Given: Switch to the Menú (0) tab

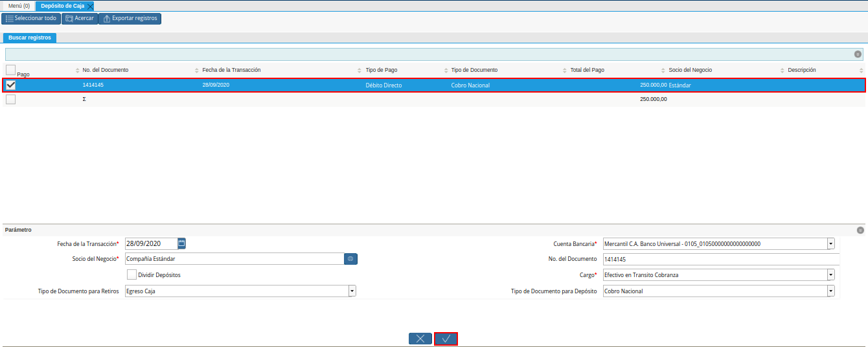Looking at the screenshot, I should pos(19,6).
